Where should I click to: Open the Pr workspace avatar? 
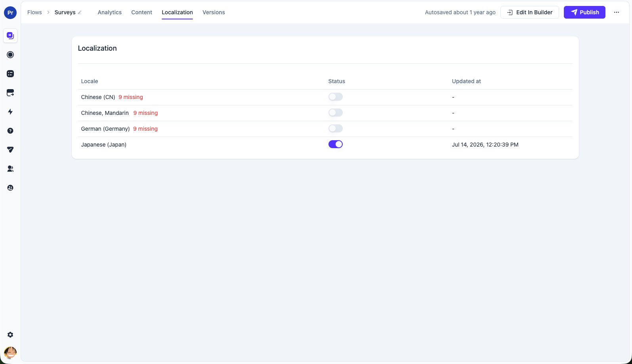(x=10, y=13)
